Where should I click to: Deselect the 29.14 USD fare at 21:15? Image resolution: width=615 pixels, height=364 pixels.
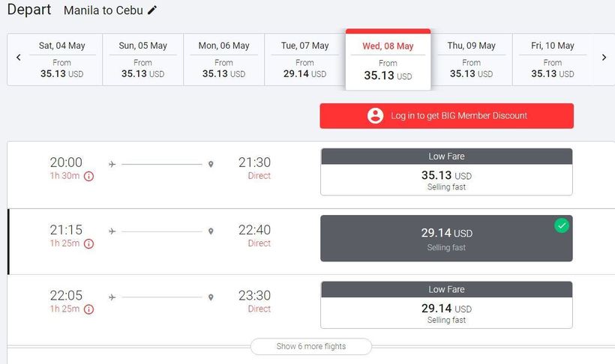pos(446,238)
